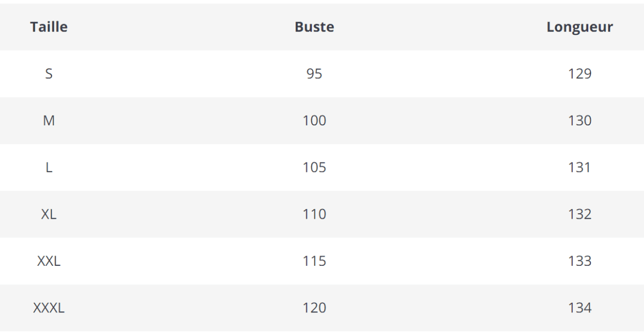Select the M size cell
Screen dimensions: 644x336
click(x=49, y=121)
